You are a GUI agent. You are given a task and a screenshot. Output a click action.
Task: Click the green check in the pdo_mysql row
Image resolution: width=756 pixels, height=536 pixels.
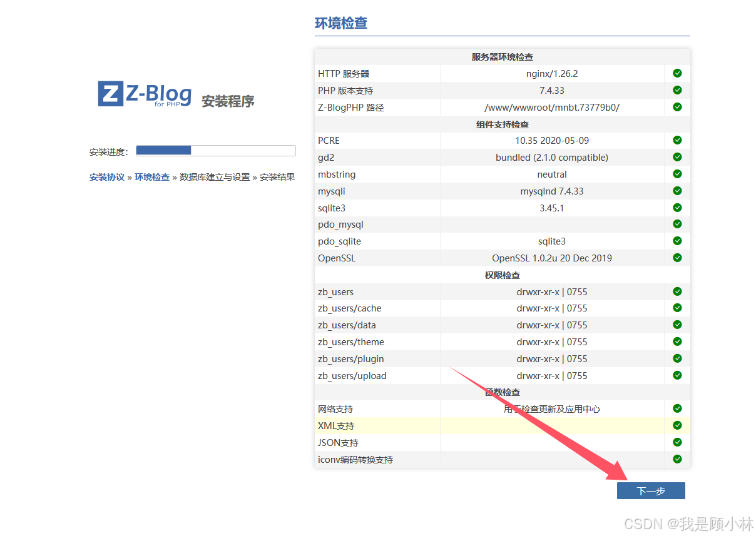click(677, 224)
